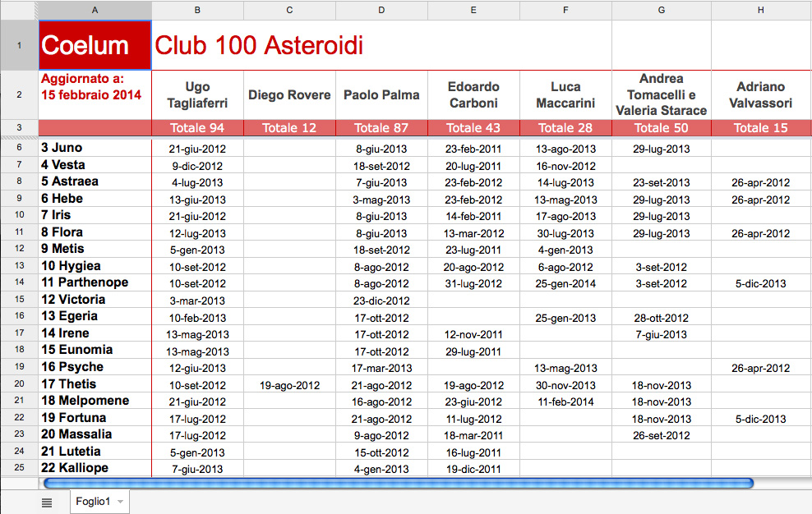This screenshot has width=812, height=514.
Task: Select the 7 Iris cell
Action: 95,215
